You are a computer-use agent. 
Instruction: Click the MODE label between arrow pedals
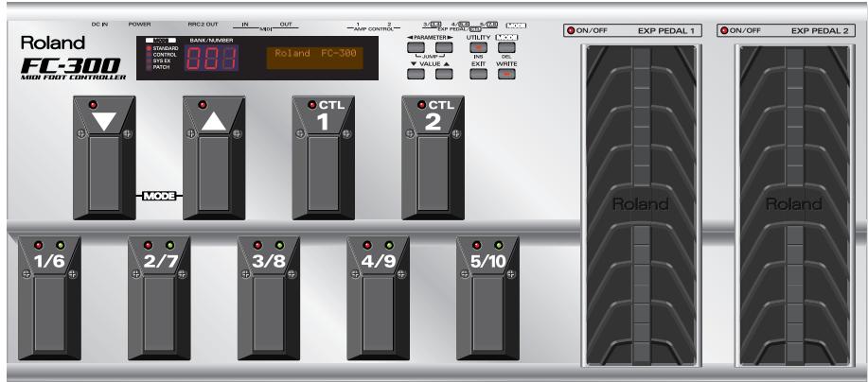click(x=159, y=196)
